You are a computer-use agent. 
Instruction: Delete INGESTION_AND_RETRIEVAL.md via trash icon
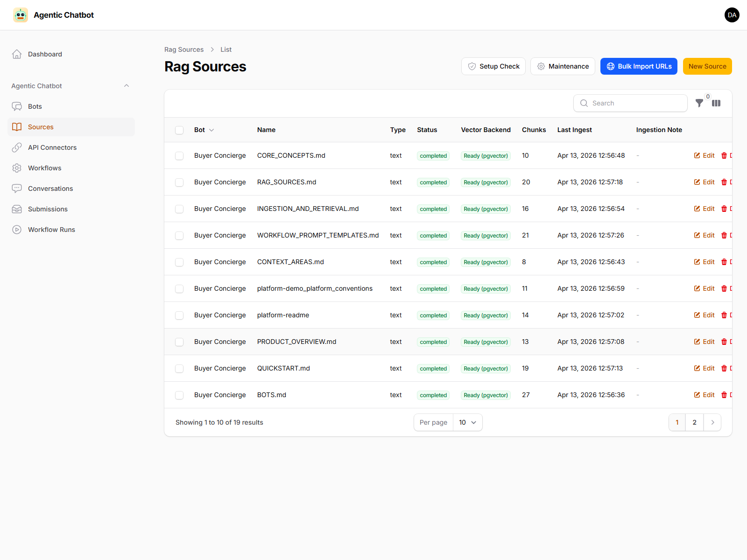click(x=724, y=209)
